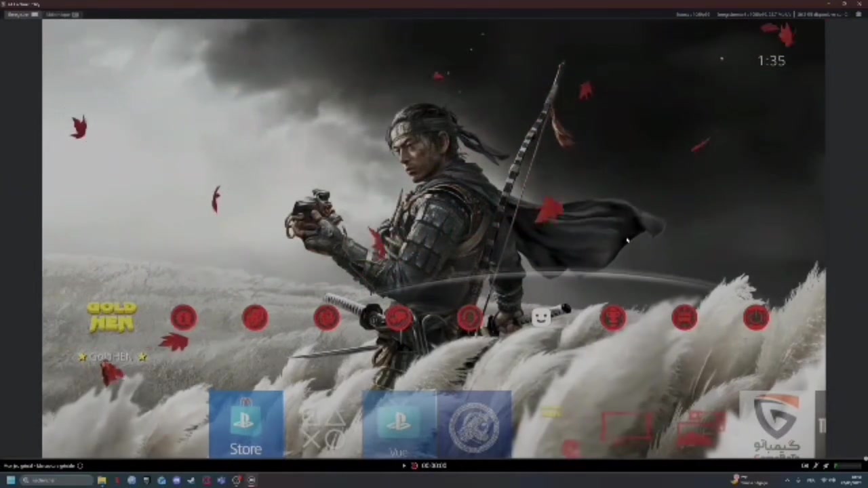Viewport: 868px width, 488px height.
Task: Open the Friends icon in function row
Action: coord(255,318)
